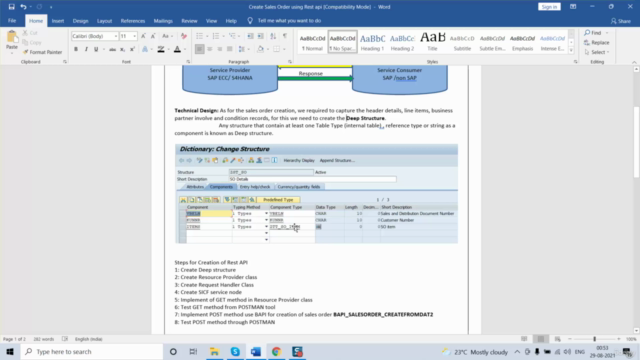The height and width of the screenshot is (360, 640).
Task: Adjust the zoom slider
Action: click(x=594, y=339)
